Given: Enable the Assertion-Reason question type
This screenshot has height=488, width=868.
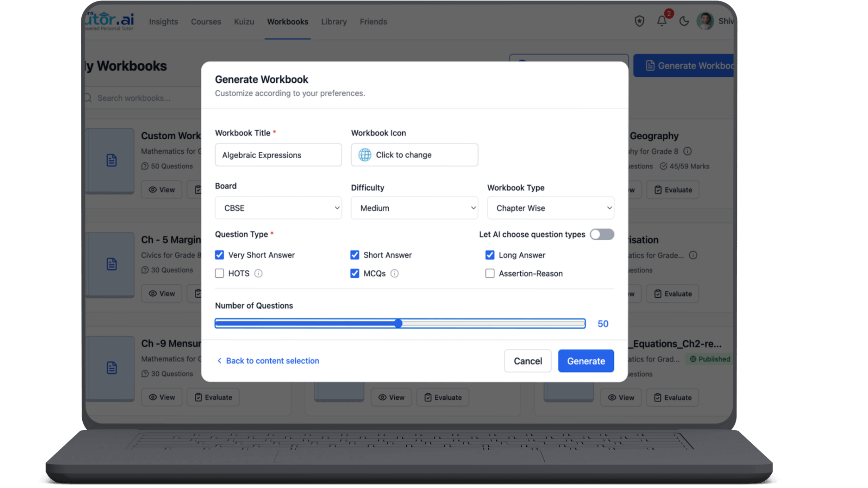Looking at the screenshot, I should 490,273.
